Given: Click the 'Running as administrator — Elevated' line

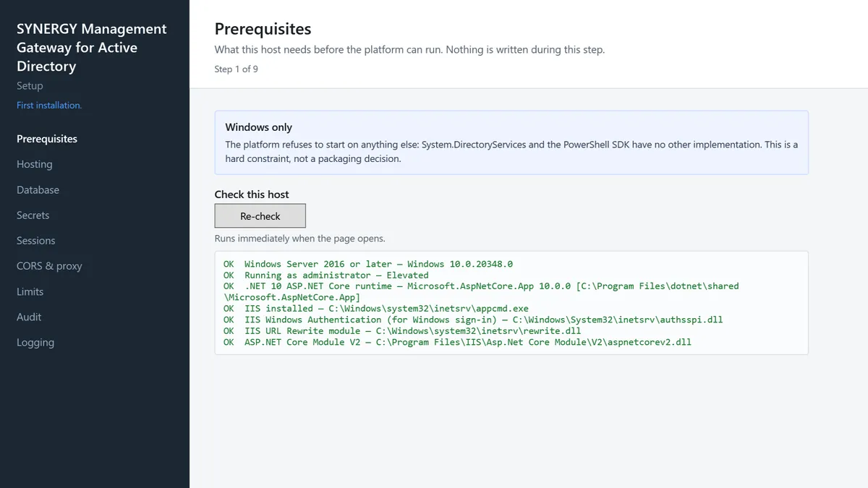Looking at the screenshot, I should tap(326, 275).
